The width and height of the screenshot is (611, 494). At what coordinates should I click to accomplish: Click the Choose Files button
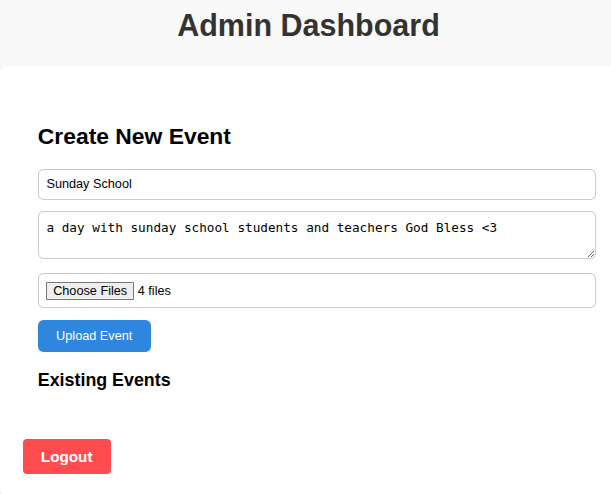pos(89,291)
